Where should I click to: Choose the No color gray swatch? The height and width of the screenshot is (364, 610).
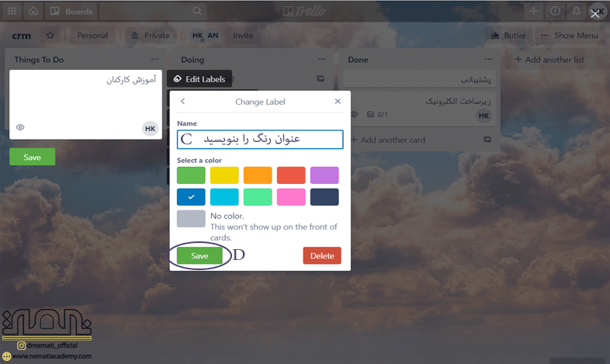[191, 219]
